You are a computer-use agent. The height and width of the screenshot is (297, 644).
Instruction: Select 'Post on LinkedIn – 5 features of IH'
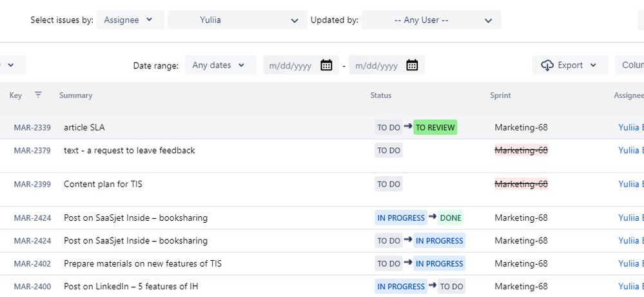pos(131,287)
